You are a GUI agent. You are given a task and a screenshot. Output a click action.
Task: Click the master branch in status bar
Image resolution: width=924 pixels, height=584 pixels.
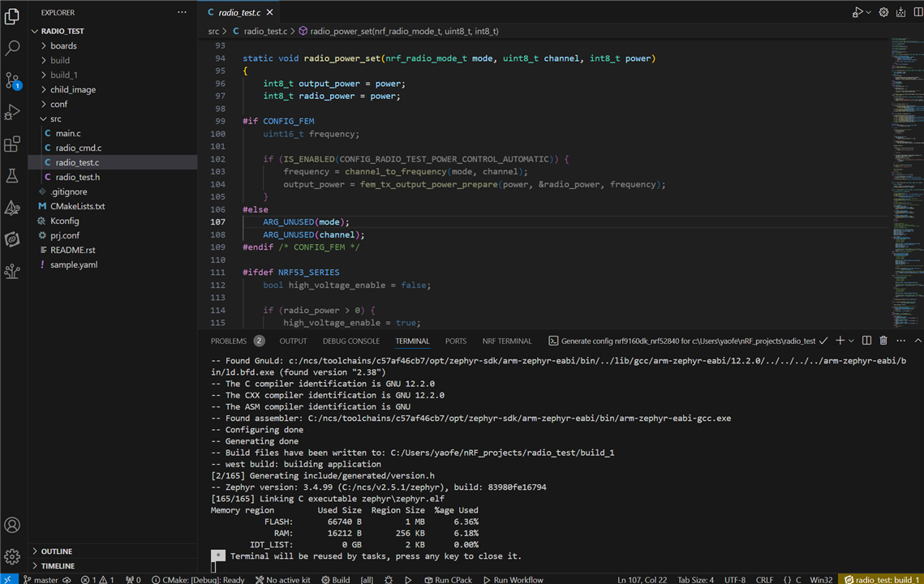click(x=41, y=579)
